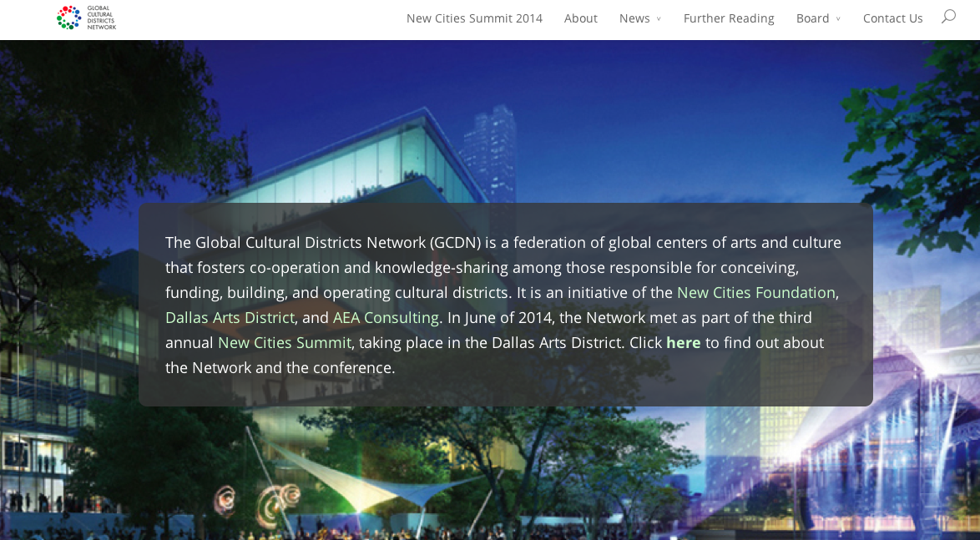Open the search magnifier icon
Image resolution: width=980 pixels, height=540 pixels.
(949, 16)
